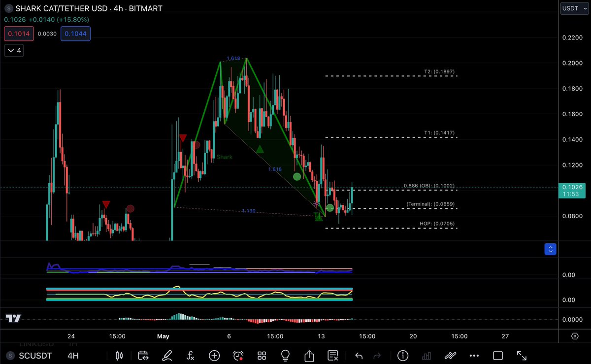The width and height of the screenshot is (591, 364).
Task: Click the 0.886 (OB): (0.1002) label
Action: click(x=429, y=186)
